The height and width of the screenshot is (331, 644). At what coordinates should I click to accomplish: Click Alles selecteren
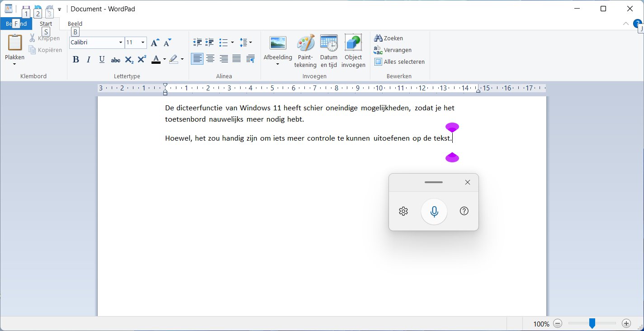point(399,62)
